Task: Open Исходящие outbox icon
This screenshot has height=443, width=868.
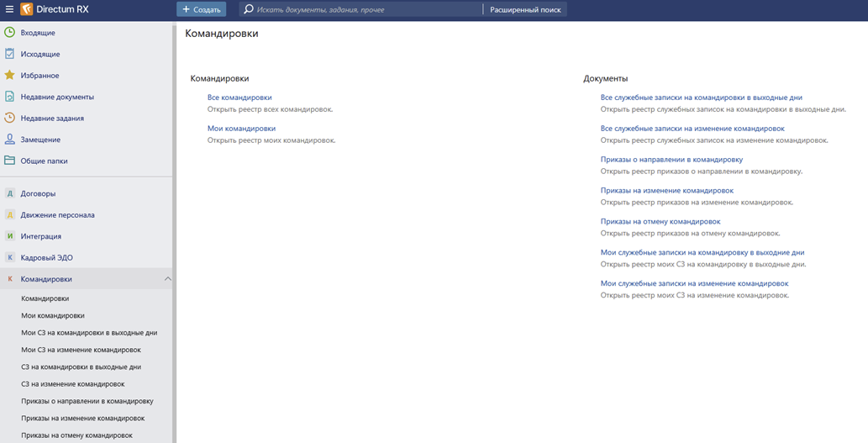Action: point(10,54)
